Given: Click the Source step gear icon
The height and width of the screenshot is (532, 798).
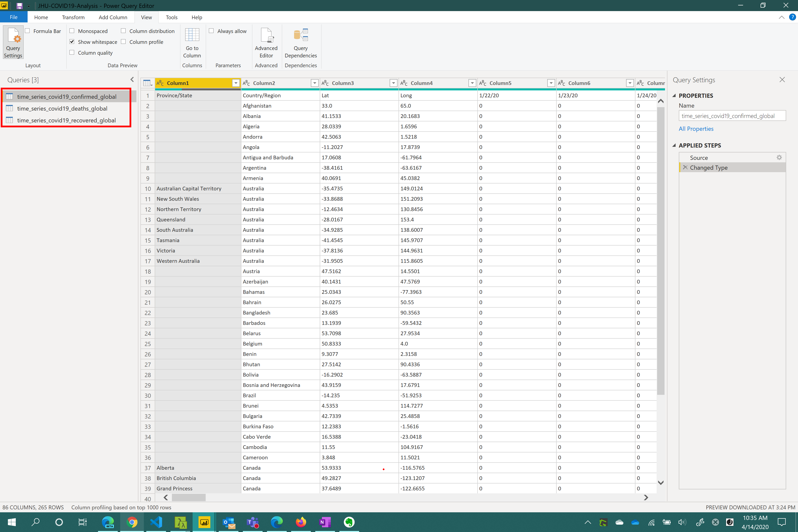Looking at the screenshot, I should (779, 157).
